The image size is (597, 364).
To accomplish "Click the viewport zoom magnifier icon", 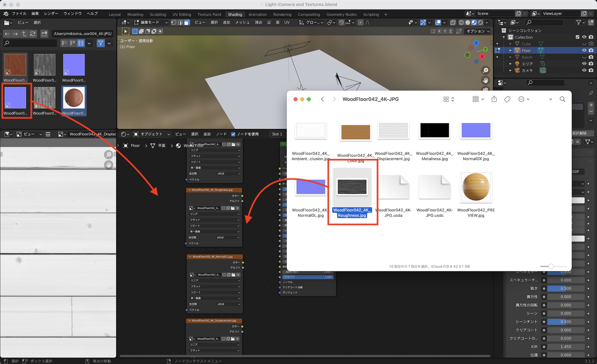I will [486, 70].
